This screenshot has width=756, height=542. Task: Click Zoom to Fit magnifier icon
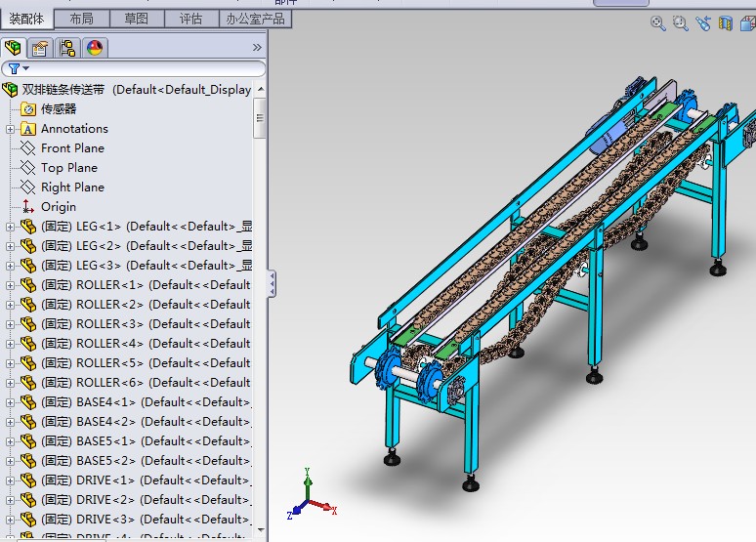click(x=658, y=22)
